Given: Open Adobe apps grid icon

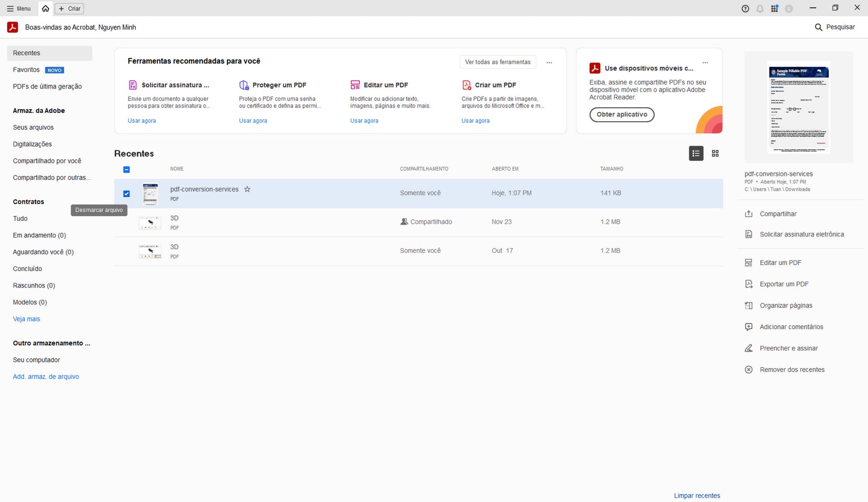Looking at the screenshot, I should pyautogui.click(x=774, y=9).
